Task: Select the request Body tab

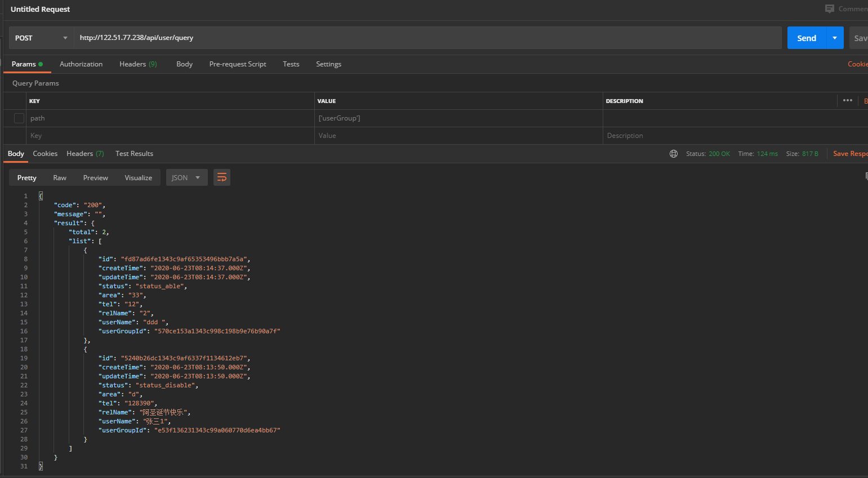Action: (x=184, y=64)
